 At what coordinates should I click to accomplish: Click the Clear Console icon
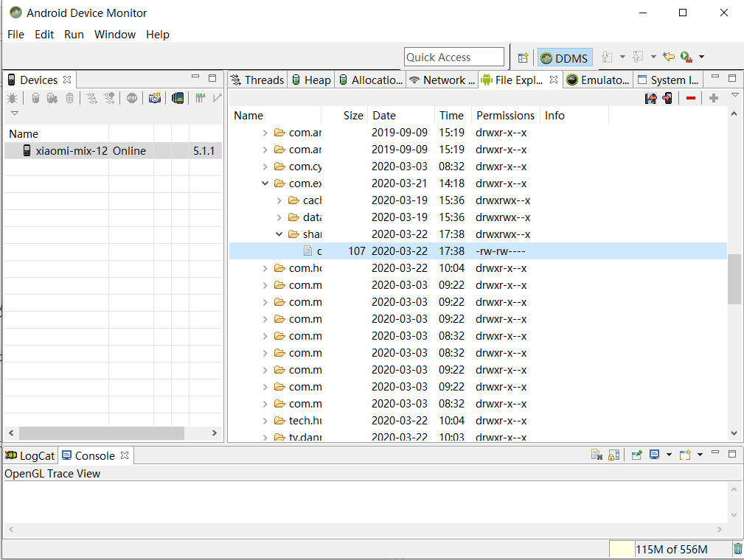click(x=597, y=455)
